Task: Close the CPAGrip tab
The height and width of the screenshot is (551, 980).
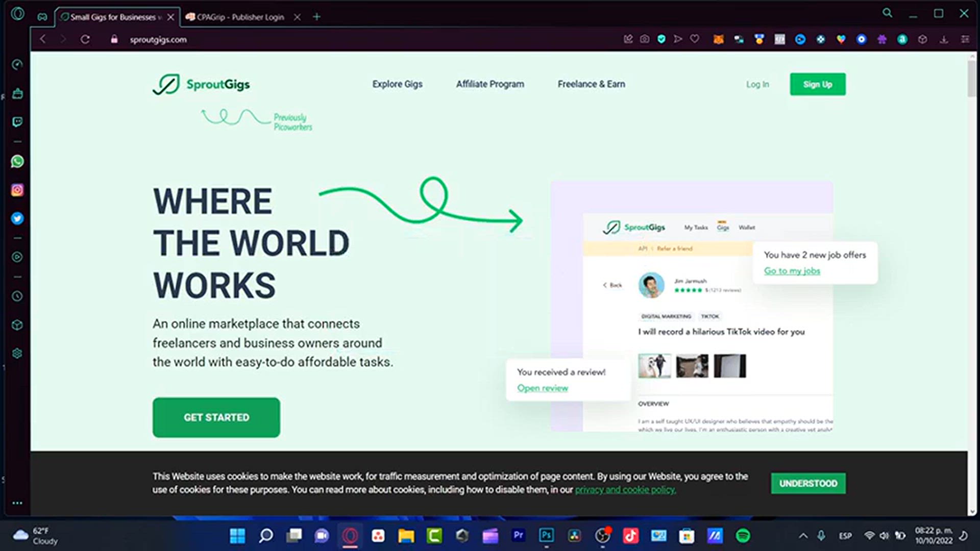Action: pos(297,17)
